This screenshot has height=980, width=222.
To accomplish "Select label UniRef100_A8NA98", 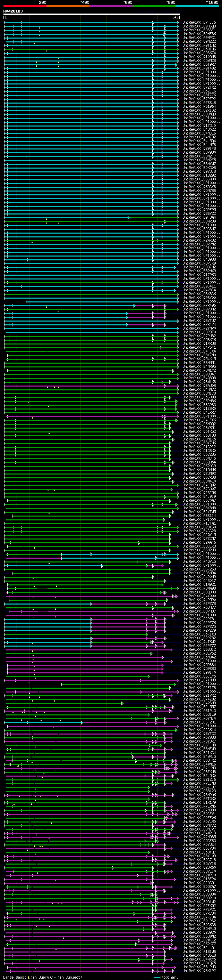I will pyautogui.click(x=199, y=589).
